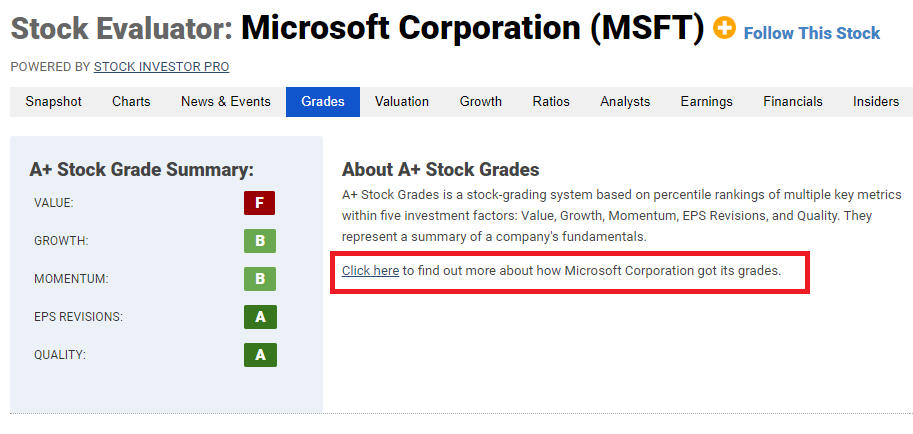Click the A grade badge for Quality

point(260,355)
